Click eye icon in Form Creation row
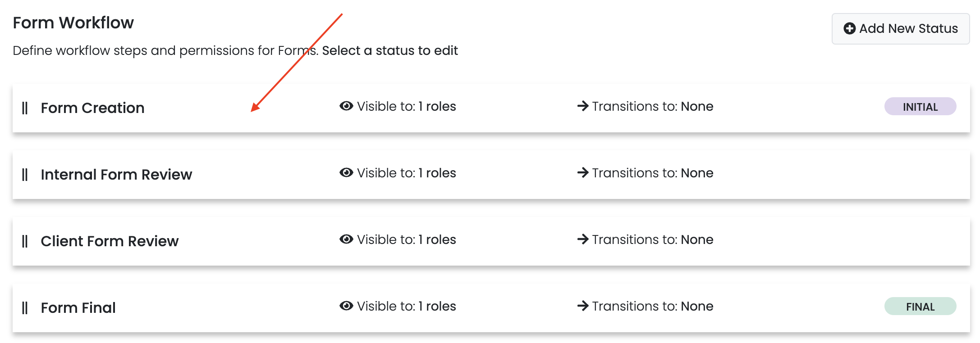980x343 pixels. coord(346,106)
